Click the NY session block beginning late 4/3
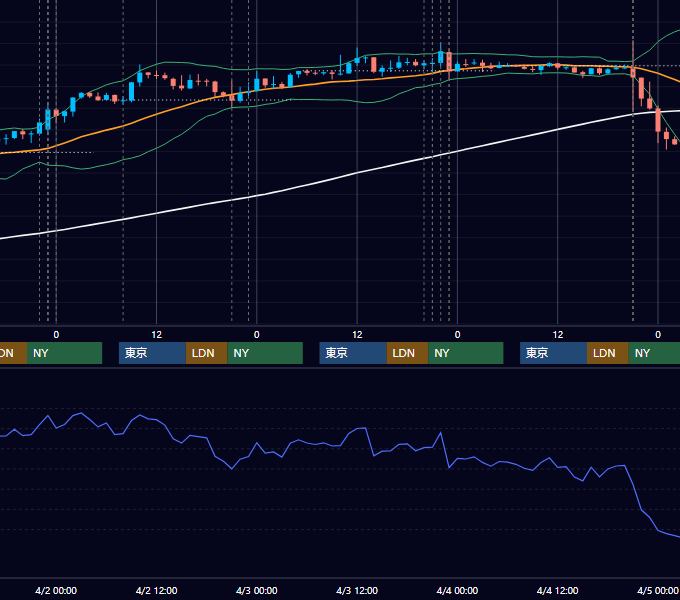The image size is (680, 600). pos(466,353)
